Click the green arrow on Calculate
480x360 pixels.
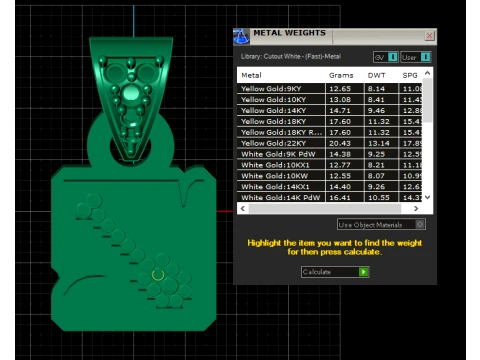click(x=363, y=272)
